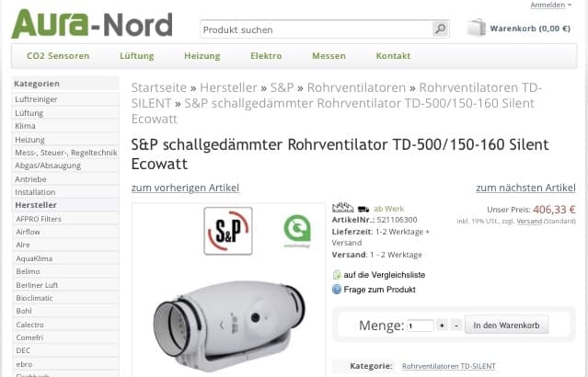Click the Aura-Nord logo

click(x=92, y=24)
